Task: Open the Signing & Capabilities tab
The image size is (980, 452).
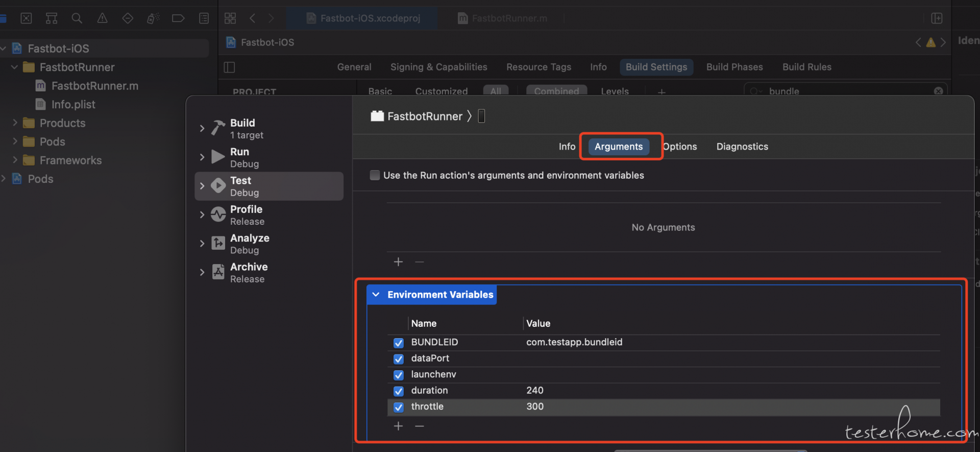Action: 438,67
